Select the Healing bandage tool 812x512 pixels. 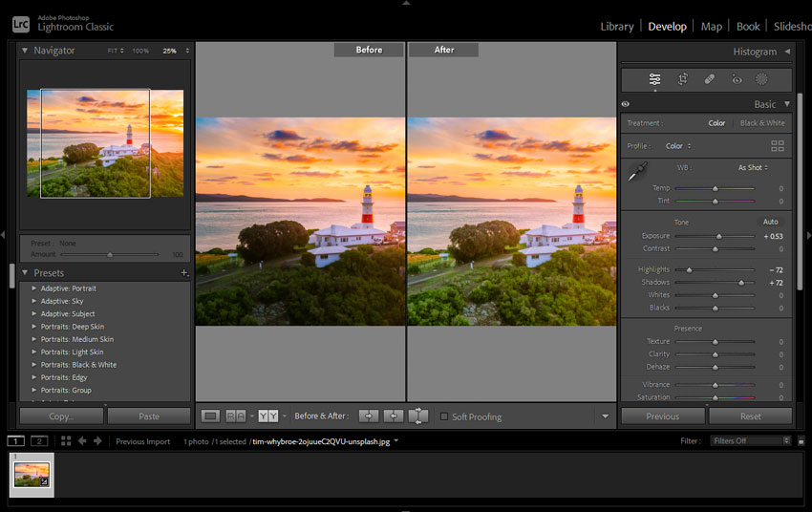(710, 79)
